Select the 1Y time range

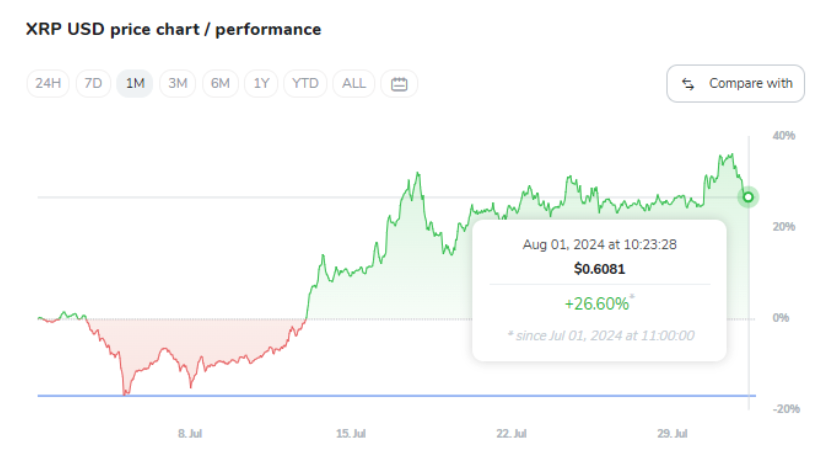[x=262, y=84]
